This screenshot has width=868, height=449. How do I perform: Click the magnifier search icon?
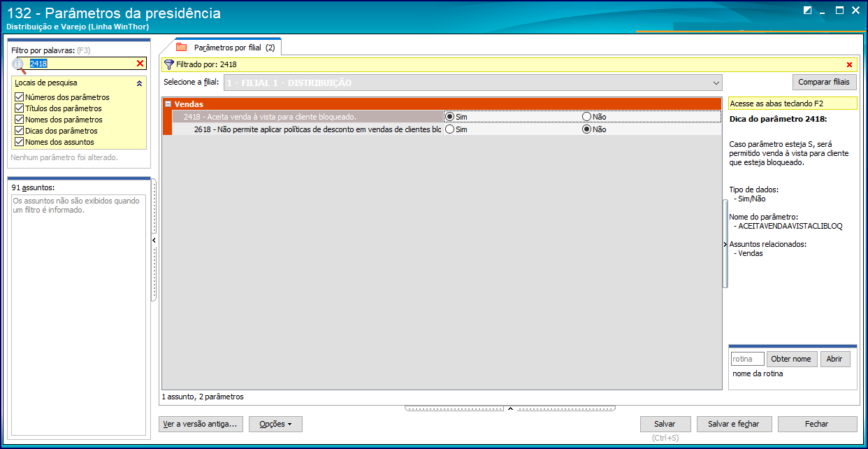[x=20, y=64]
